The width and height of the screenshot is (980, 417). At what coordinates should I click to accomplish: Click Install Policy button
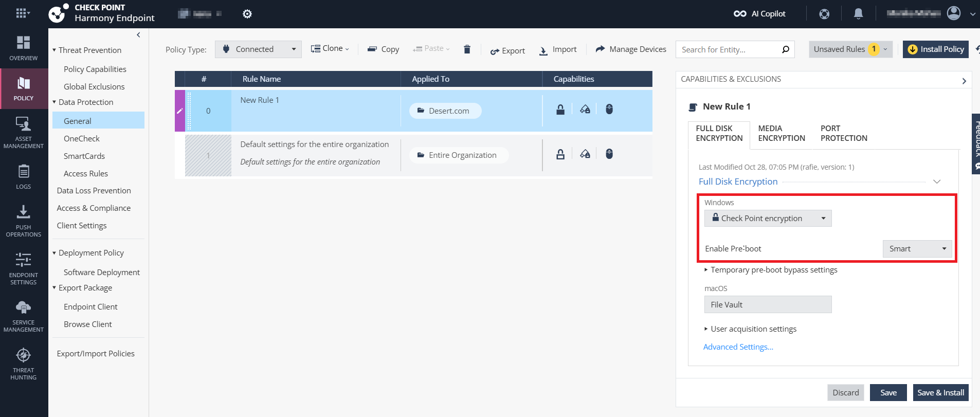[x=936, y=49]
